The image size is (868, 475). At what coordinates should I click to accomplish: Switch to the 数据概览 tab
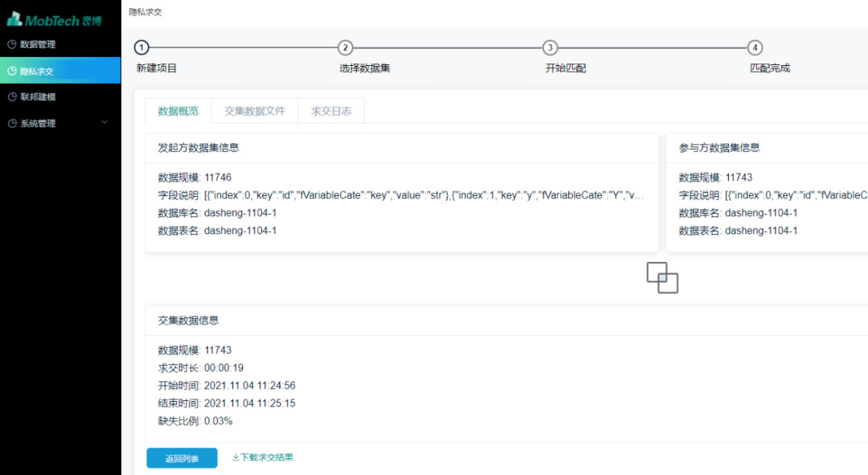pyautogui.click(x=178, y=111)
